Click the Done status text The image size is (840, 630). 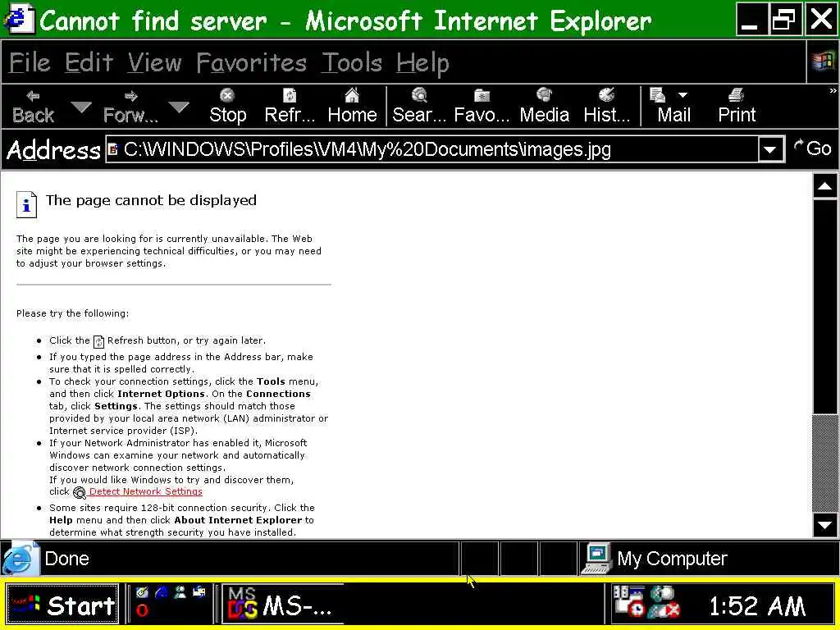[67, 559]
